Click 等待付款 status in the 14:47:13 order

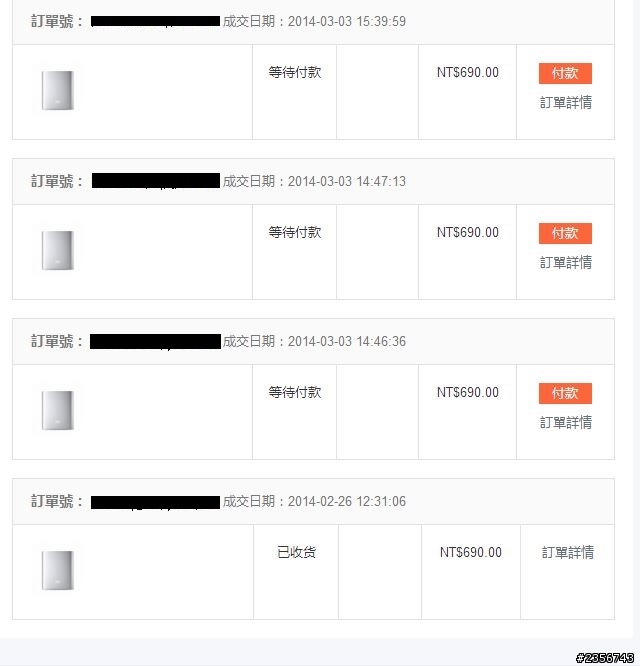pos(295,232)
